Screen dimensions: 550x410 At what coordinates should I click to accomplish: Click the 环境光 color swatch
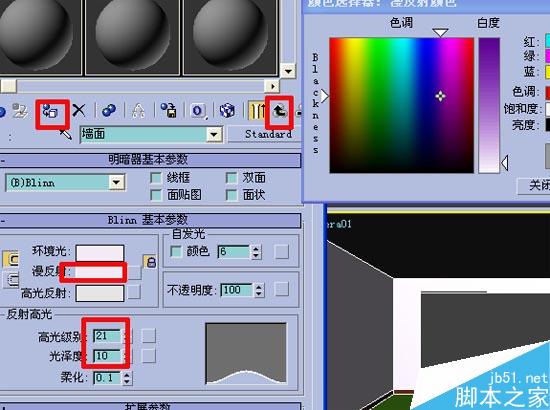click(100, 253)
